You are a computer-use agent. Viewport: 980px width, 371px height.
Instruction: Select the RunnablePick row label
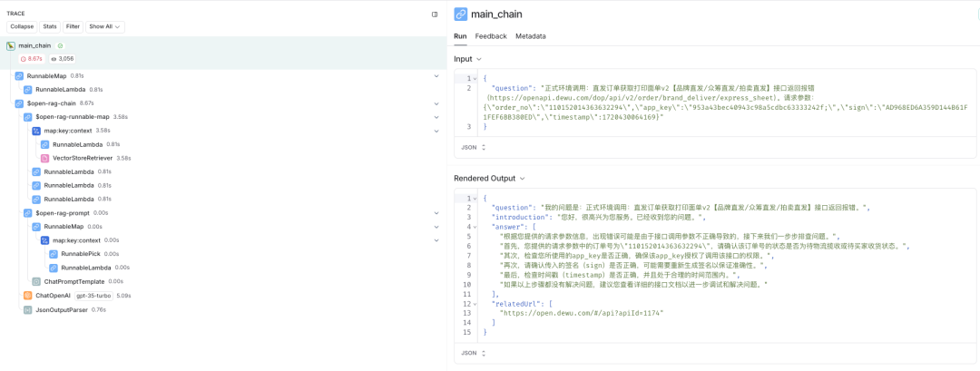(x=81, y=254)
